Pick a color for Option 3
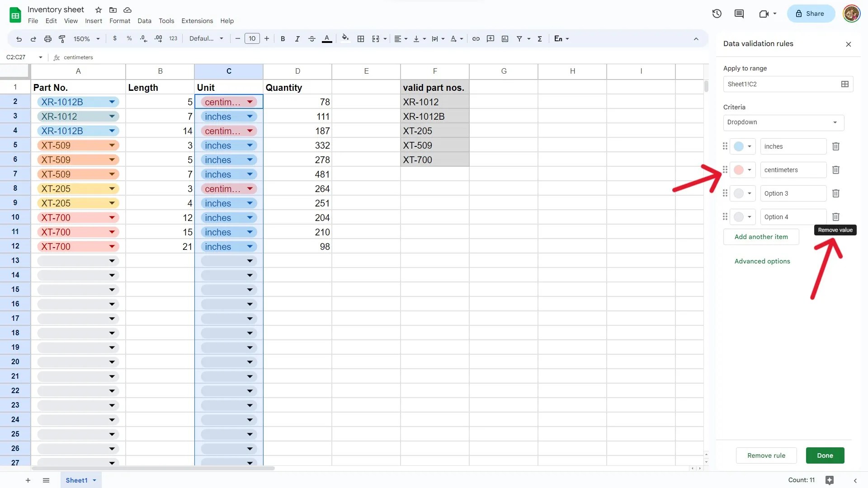 point(742,193)
